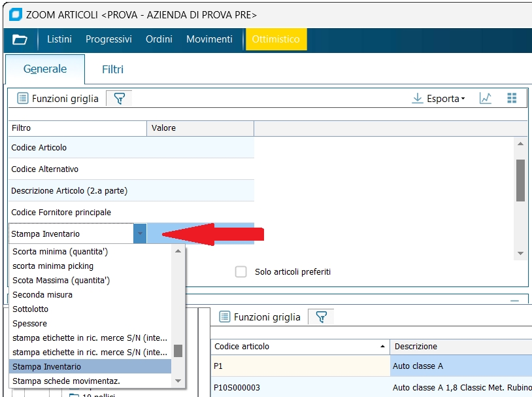
Task: Click Auto classe A 1,8 Classic description cell
Action: click(x=461, y=387)
